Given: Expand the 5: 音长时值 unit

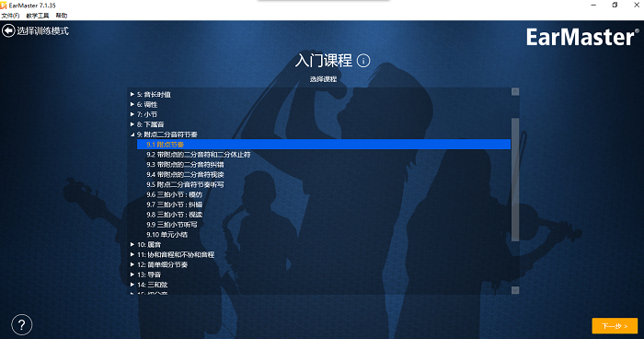Looking at the screenshot, I should click(132, 94).
